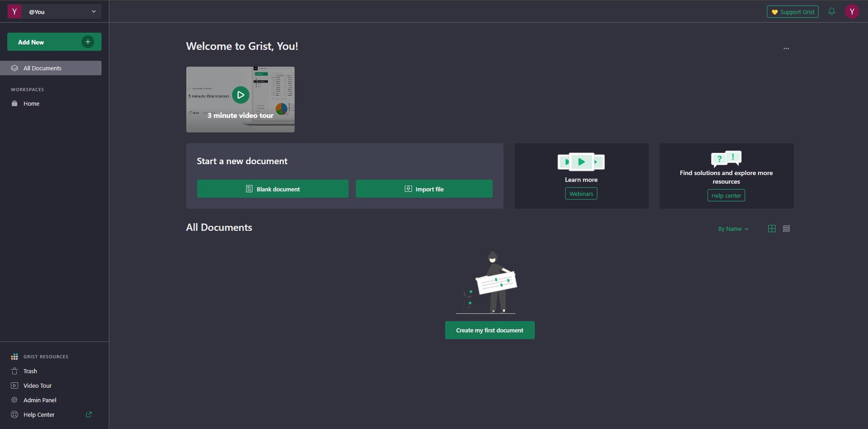The width and height of the screenshot is (868, 429).
Task: Open the Admin Panel via its gear icon
Action: [15, 400]
